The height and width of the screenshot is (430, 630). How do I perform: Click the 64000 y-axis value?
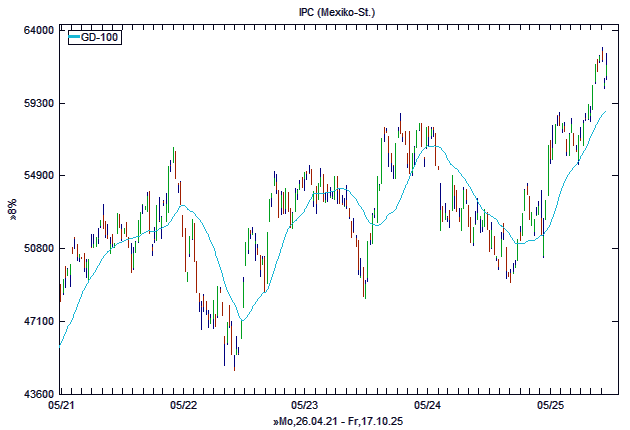pyautogui.click(x=38, y=31)
